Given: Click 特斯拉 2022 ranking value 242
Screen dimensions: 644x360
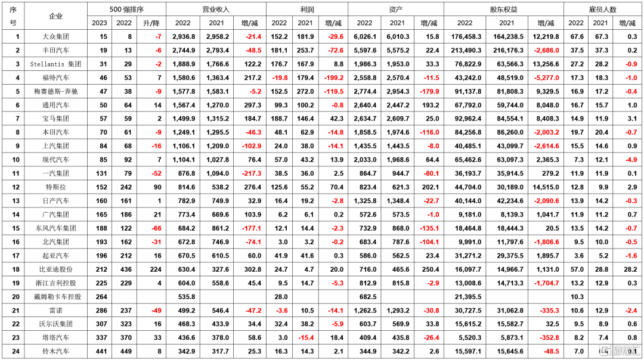Looking at the screenshot, I should click(126, 187).
